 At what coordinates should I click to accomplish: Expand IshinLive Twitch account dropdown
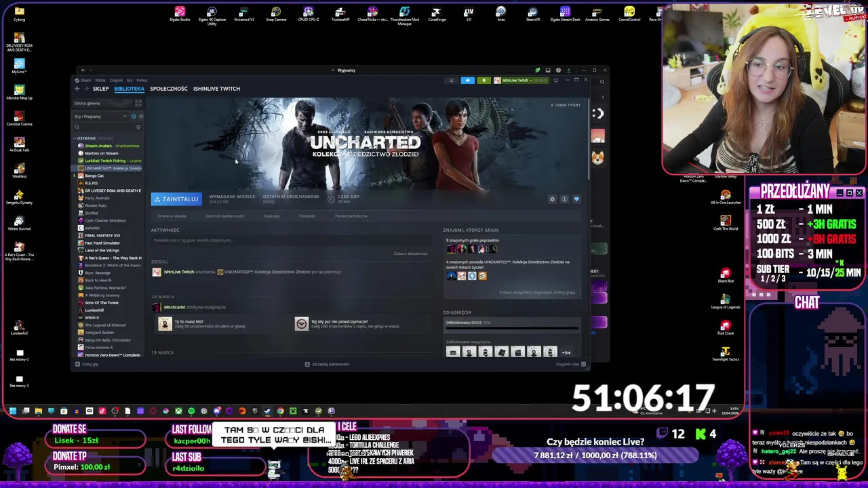coord(521,80)
